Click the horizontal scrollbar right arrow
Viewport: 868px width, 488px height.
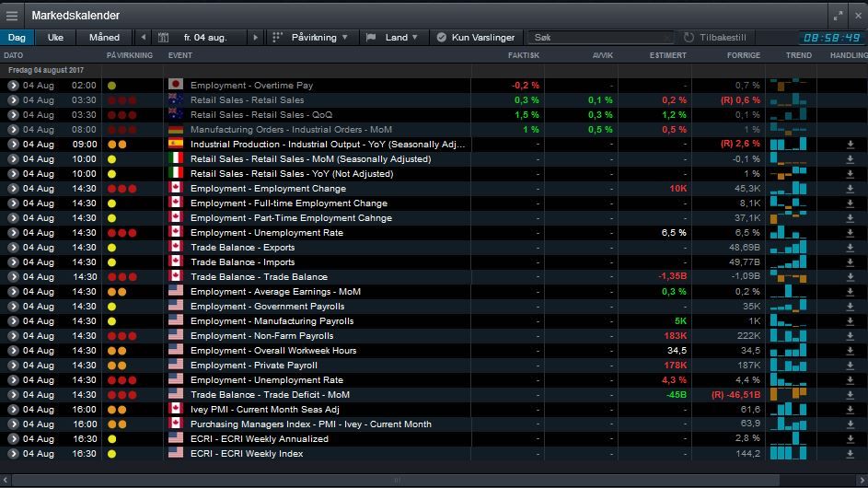coord(862,481)
